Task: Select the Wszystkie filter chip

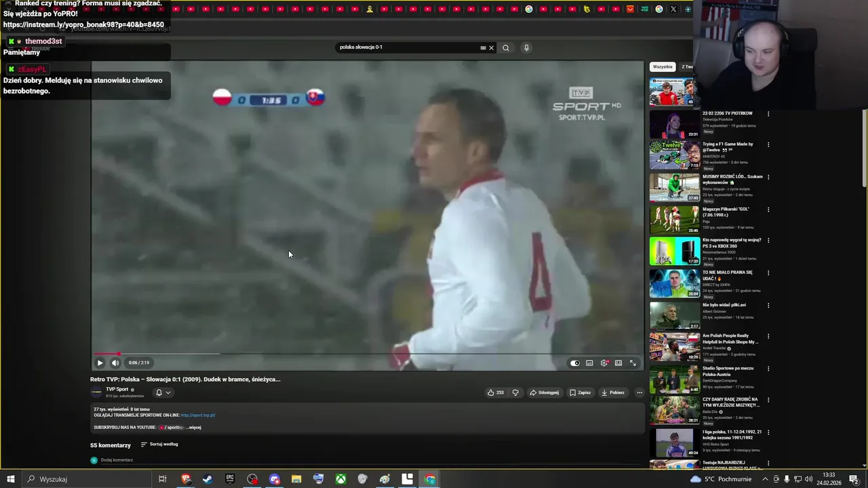Action: [663, 67]
